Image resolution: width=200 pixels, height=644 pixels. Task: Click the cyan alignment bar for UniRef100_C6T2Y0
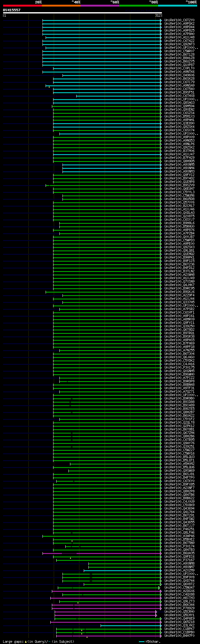(102, 20)
